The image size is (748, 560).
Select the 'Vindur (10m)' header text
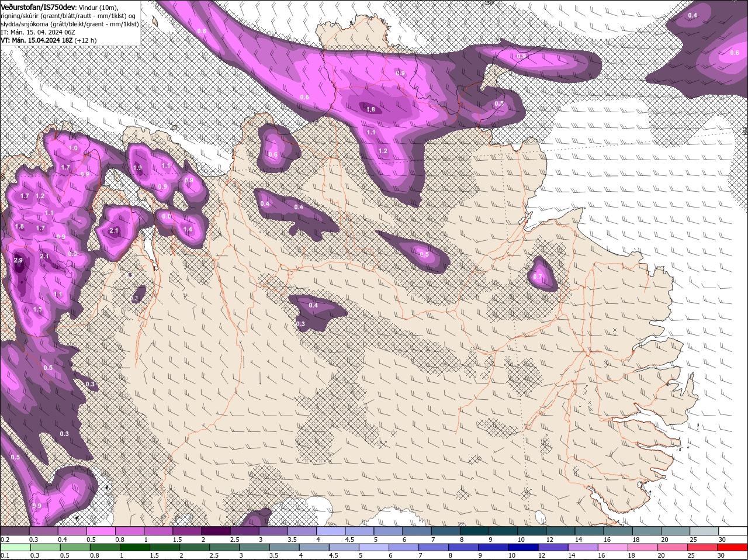[99, 7]
